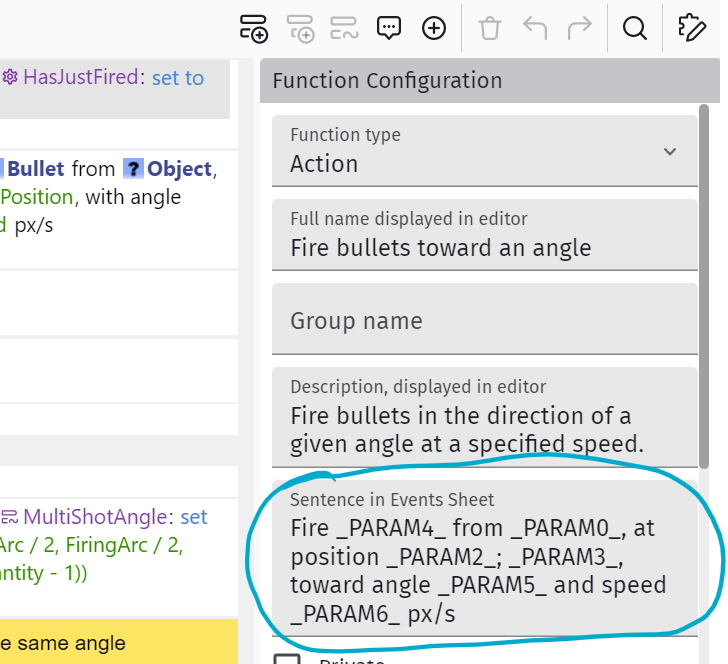Click the Add a comment icon
The width and height of the screenshot is (728, 664).
389,28
